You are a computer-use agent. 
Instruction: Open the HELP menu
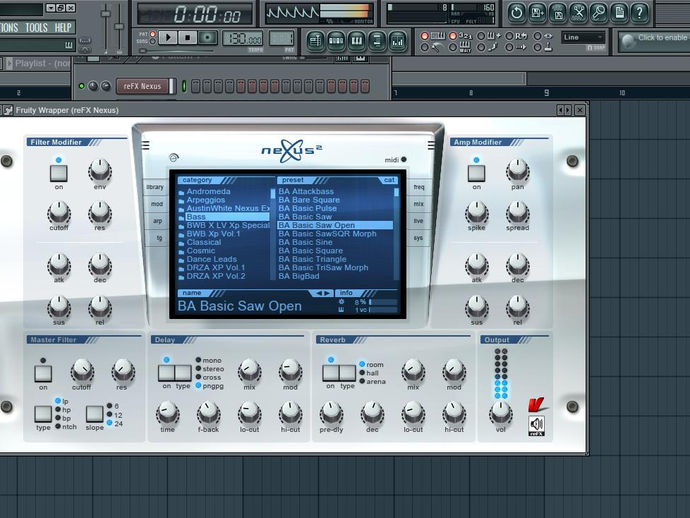[x=63, y=28]
